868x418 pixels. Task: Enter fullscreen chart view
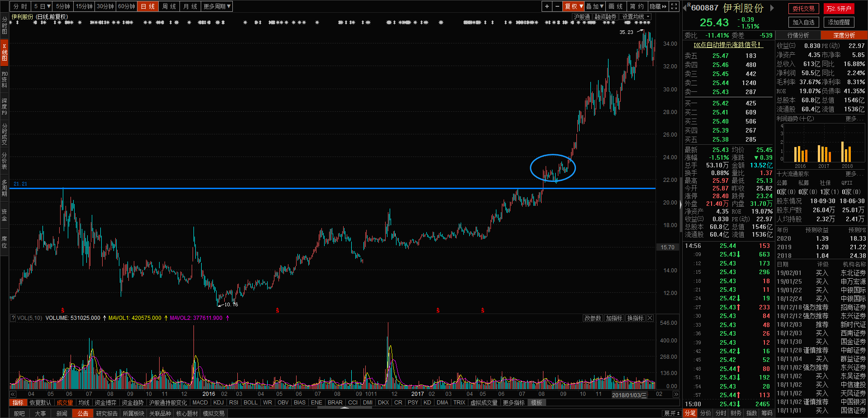click(x=674, y=6)
